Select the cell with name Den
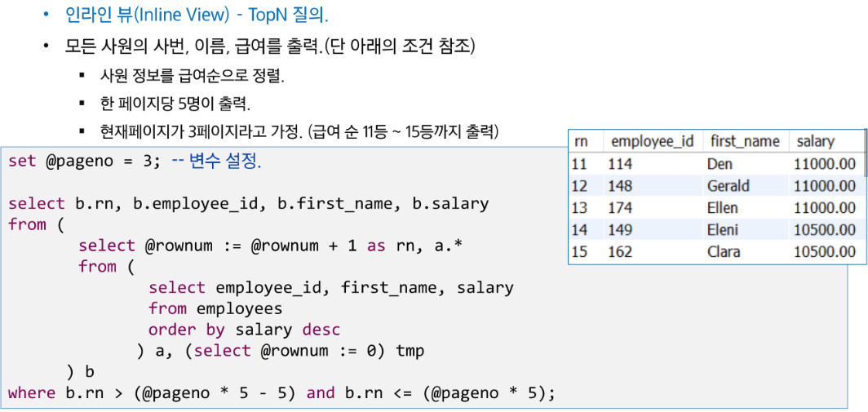Screen dimensions: 868x412 pos(719,164)
